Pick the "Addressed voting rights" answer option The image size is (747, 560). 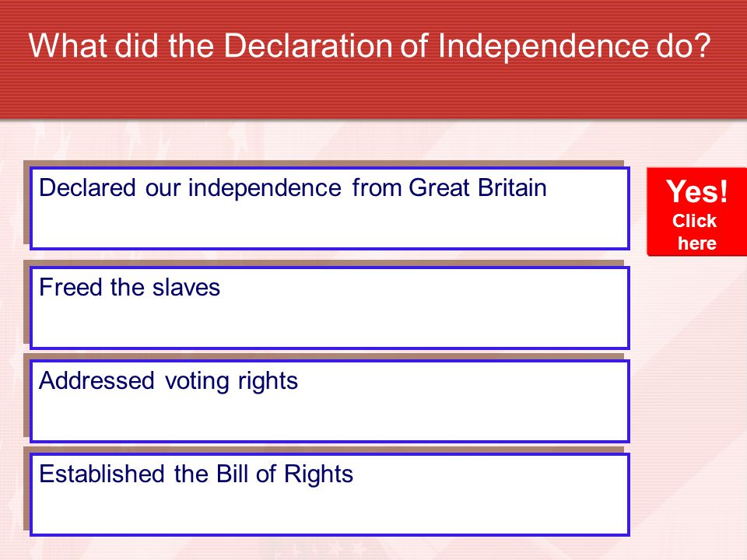pyautogui.click(x=330, y=401)
